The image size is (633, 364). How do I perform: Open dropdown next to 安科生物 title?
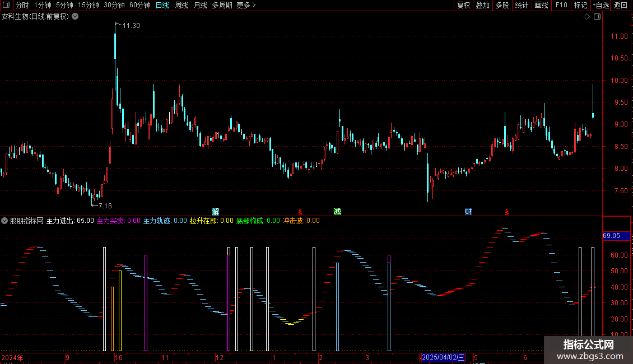coord(75,17)
